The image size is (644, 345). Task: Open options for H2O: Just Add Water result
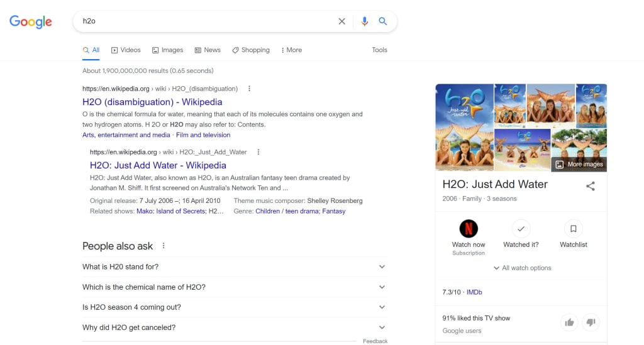[x=258, y=152]
